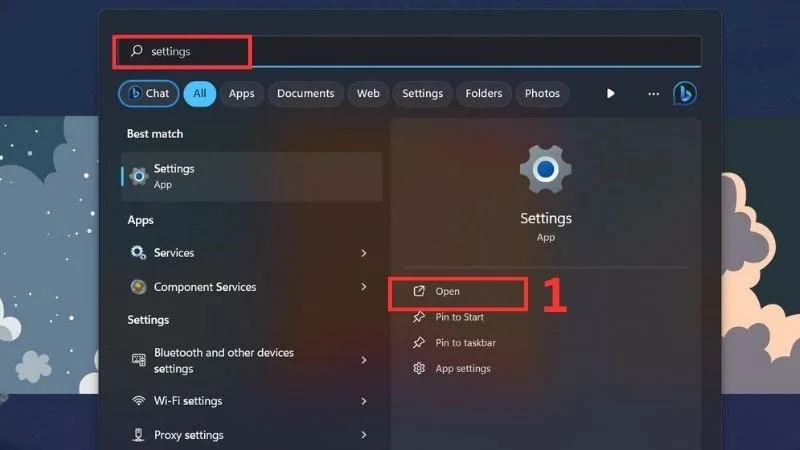Click the App settings gear icon
This screenshot has height=450, width=800.
(419, 368)
